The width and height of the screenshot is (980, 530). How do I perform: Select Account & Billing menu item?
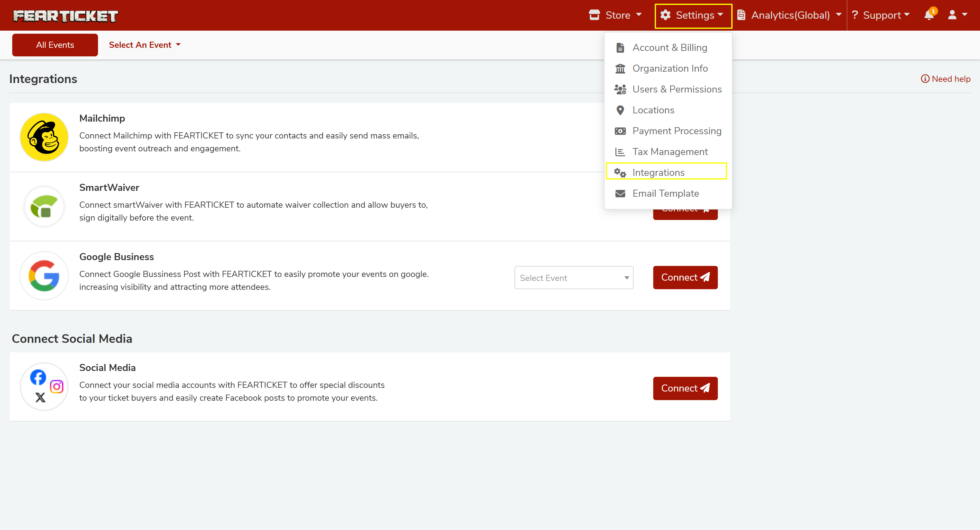coord(669,47)
